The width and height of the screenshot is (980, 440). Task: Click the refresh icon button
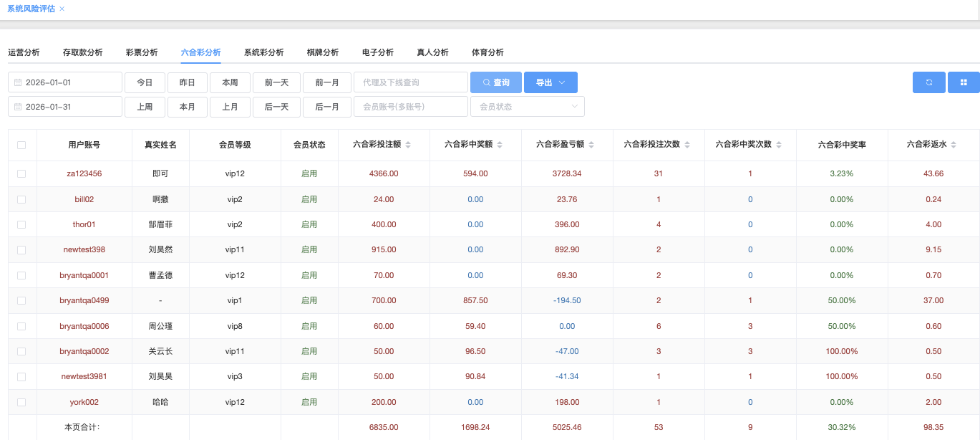(928, 82)
